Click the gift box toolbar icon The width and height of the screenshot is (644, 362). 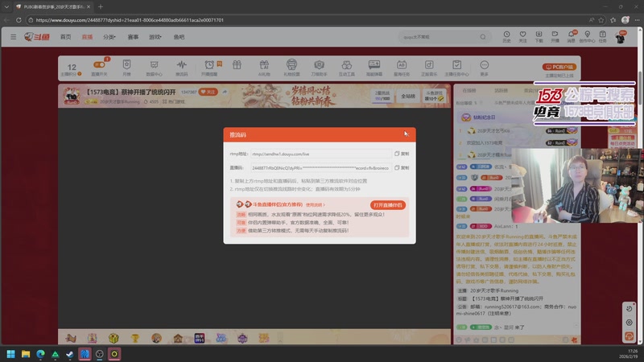(x=237, y=65)
